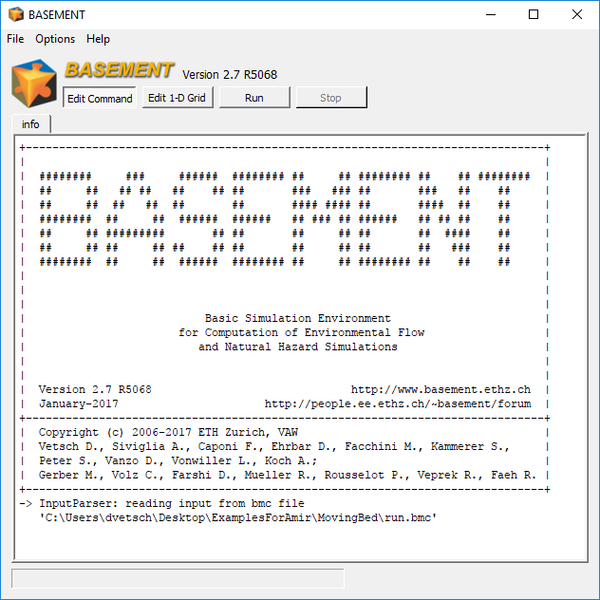Start the simulation with Run

tap(254, 98)
